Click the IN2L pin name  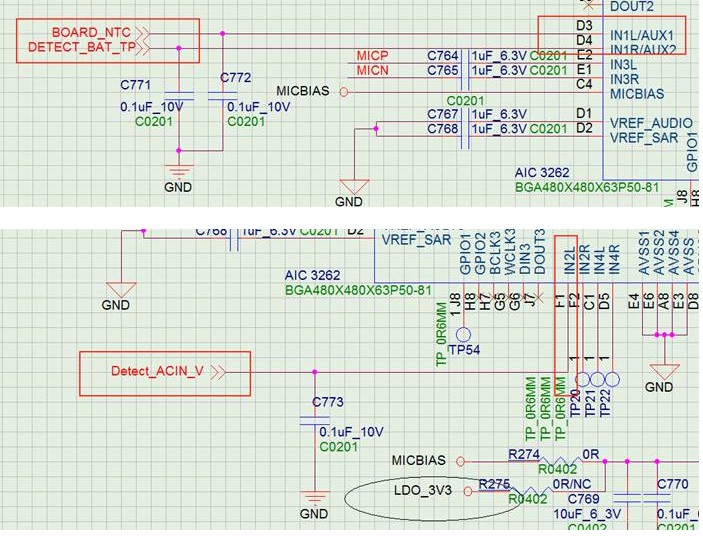coord(569,260)
